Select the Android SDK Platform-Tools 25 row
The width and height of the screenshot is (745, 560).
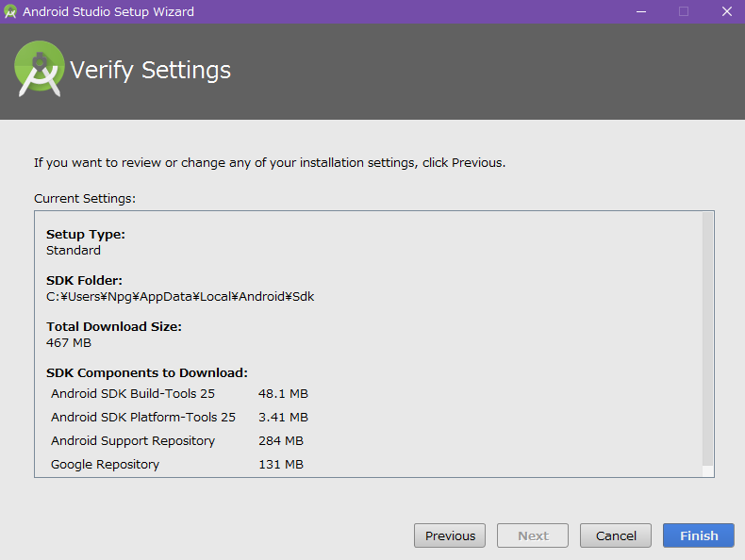point(143,417)
